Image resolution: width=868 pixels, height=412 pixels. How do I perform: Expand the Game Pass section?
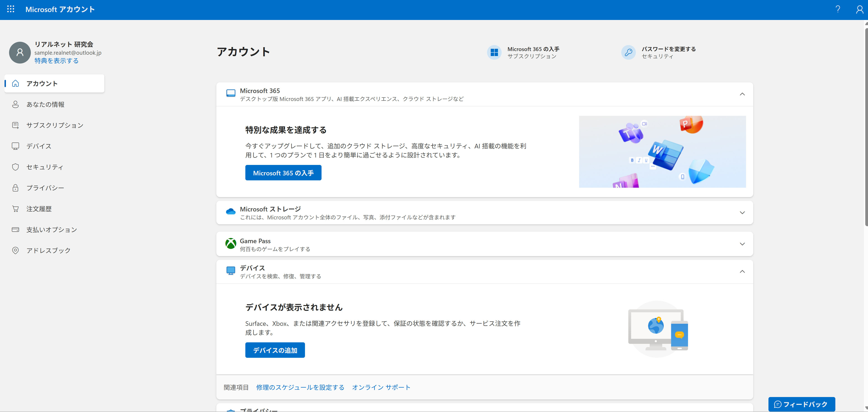742,244
